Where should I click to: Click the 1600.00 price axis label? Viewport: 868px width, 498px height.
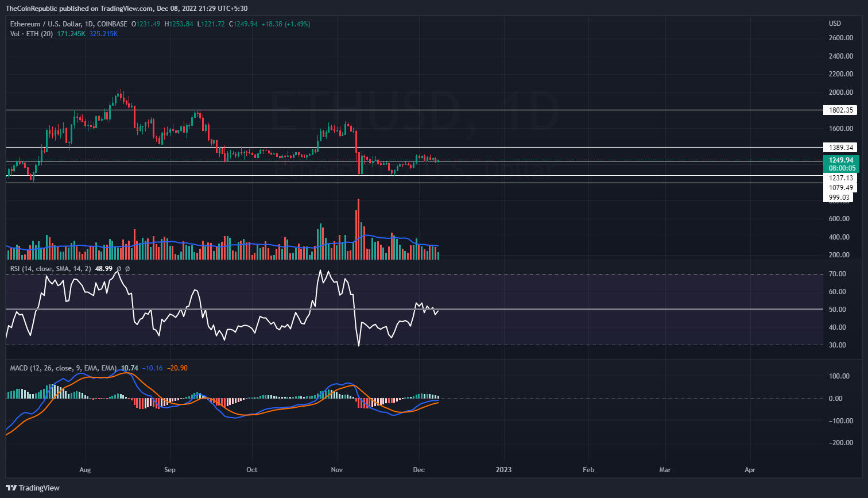coord(840,128)
